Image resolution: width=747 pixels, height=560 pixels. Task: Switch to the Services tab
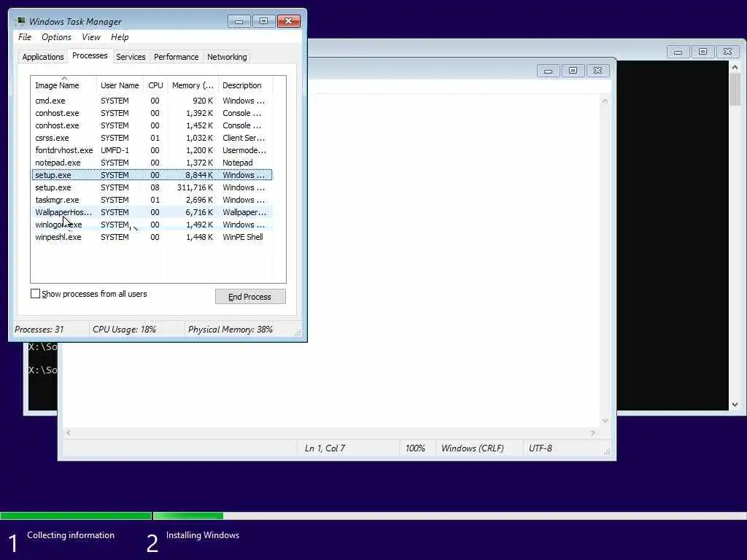[131, 57]
